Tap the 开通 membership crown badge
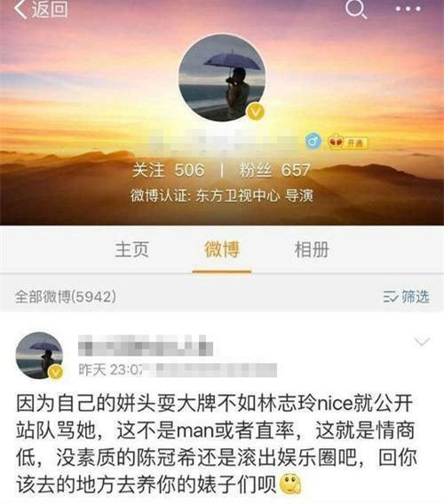 347,142
